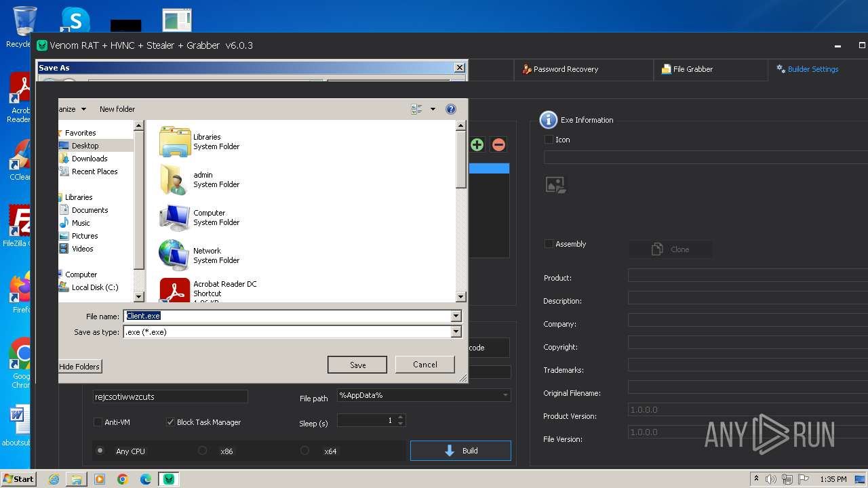Click the Trademarks text field
The image size is (868, 488).
(748, 365)
